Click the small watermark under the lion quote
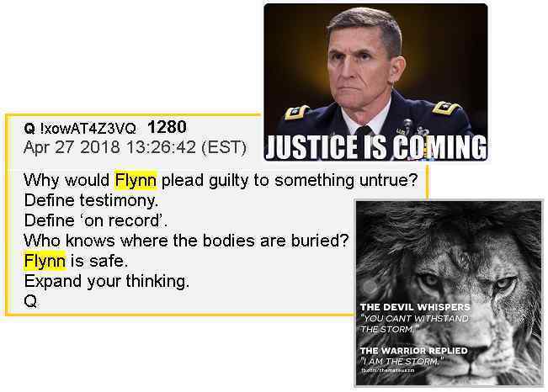 coord(387,369)
